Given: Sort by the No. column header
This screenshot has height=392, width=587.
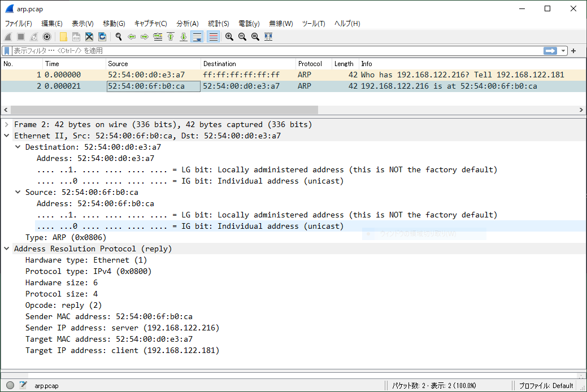Looking at the screenshot, I should point(21,64).
